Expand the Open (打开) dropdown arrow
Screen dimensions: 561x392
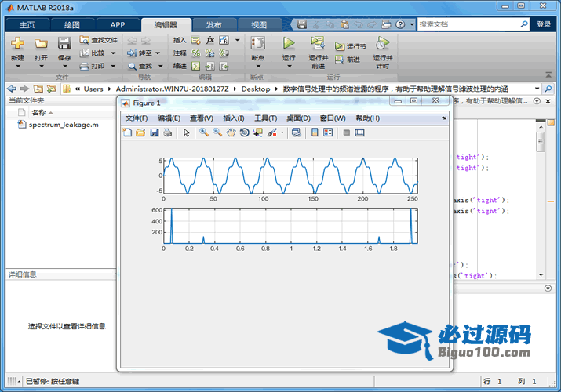[x=41, y=66]
